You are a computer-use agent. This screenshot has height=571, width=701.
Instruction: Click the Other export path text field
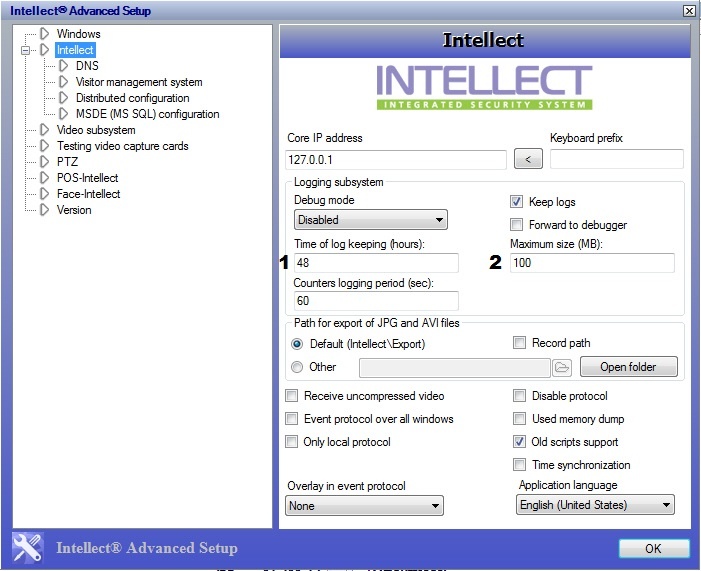pos(455,368)
